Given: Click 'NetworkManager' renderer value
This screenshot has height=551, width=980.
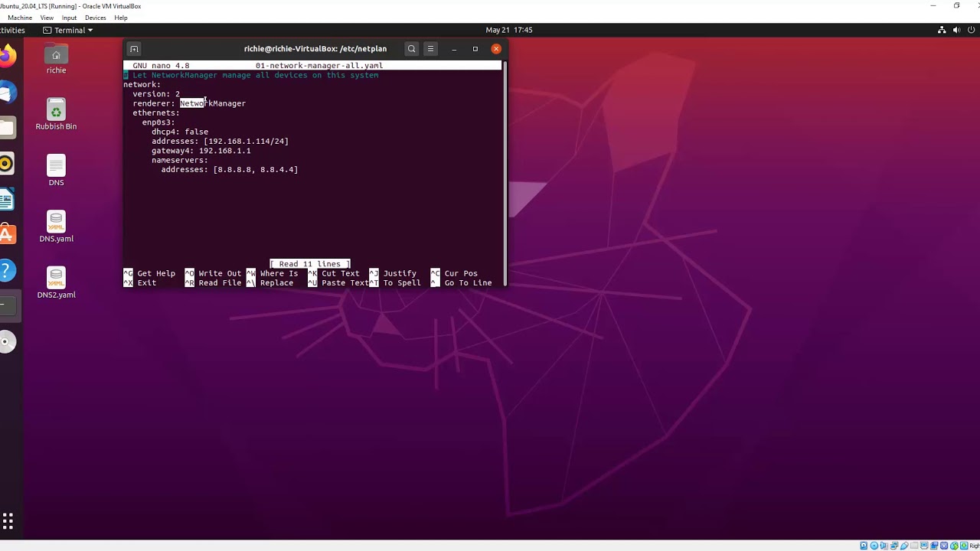Looking at the screenshot, I should (x=213, y=103).
